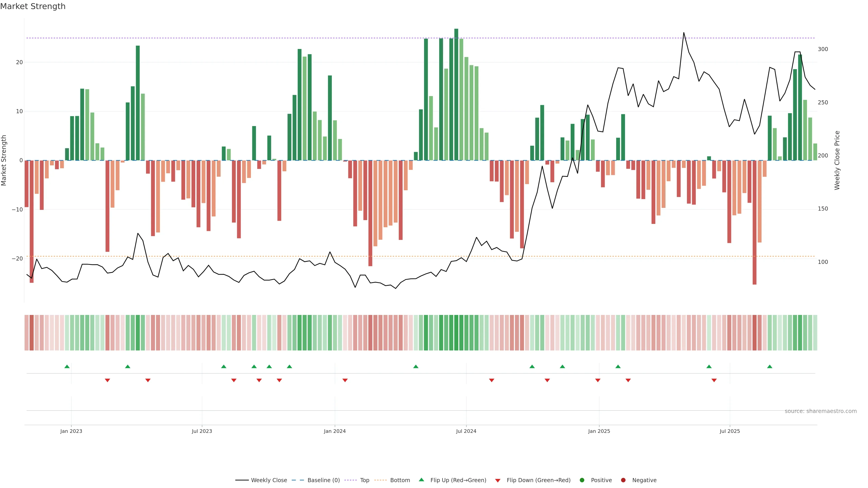Screen dimensions: 868x488
Task: Click the Market Strength chart title
Action: [x=33, y=6]
